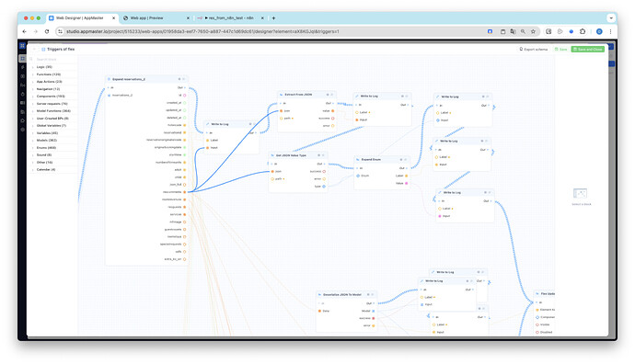This screenshot has width=635, height=364.
Task: Expand the Global Variables category
Action: (x=51, y=126)
